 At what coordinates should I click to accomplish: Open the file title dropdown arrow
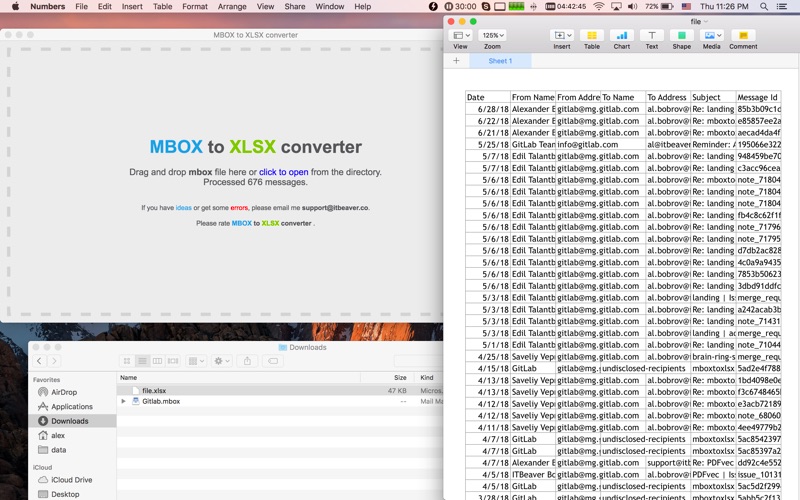(706, 21)
